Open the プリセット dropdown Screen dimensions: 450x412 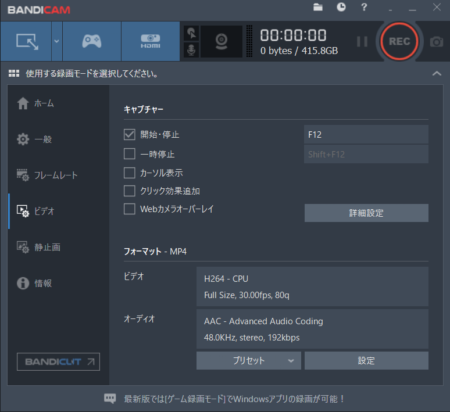pos(249,360)
